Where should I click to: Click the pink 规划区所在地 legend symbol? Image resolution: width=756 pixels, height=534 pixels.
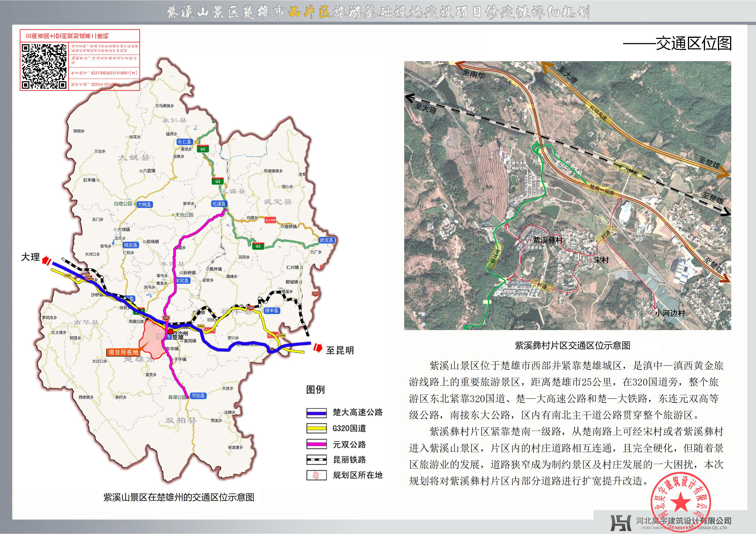coord(316,475)
